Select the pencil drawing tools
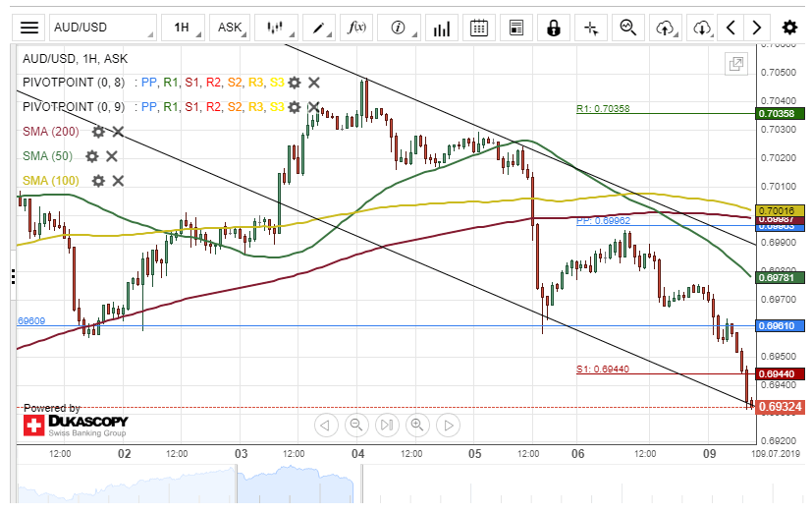The image size is (812, 513). click(318, 28)
